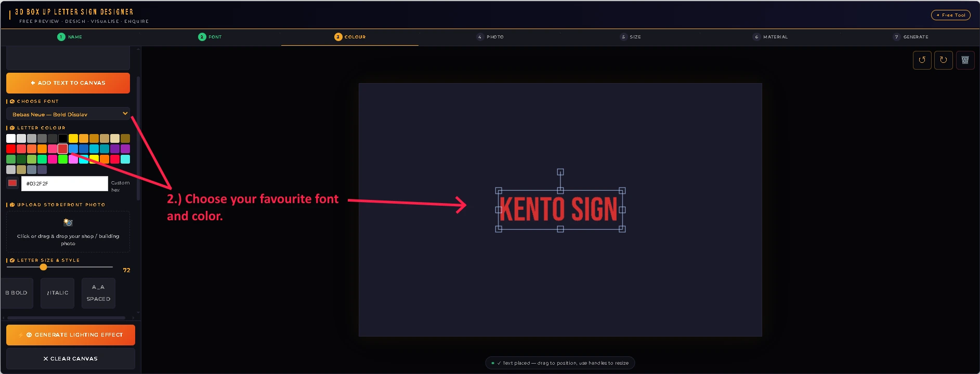Pick the white colour swatch
980x374 pixels.
click(x=11, y=138)
